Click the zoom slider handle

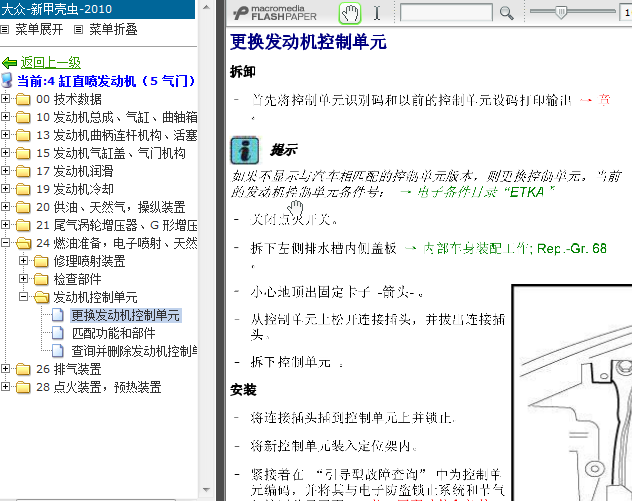[561, 12]
